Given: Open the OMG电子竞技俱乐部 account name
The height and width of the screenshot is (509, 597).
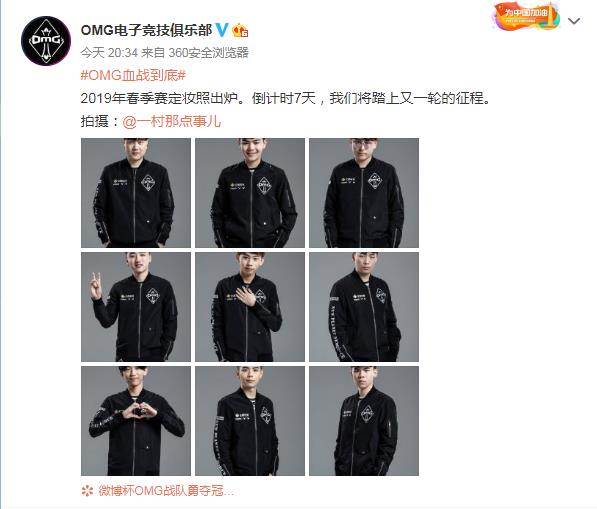Looking at the screenshot, I should coord(146,30).
